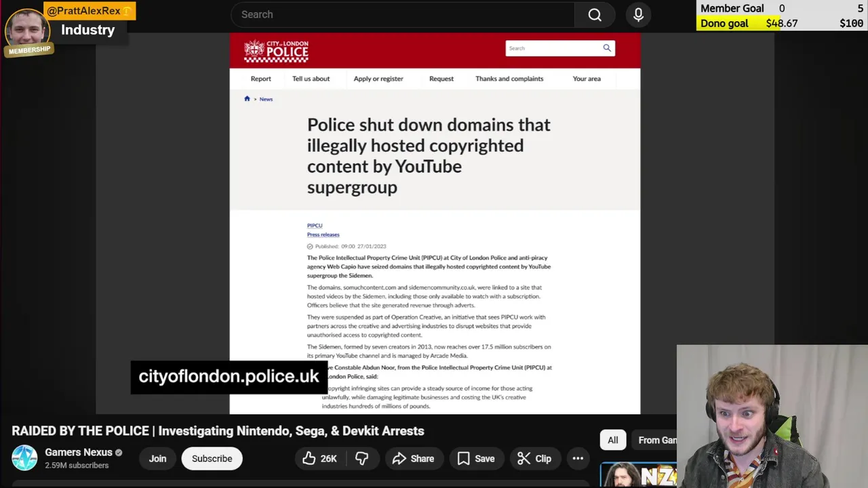Click the Clip scissors button
The height and width of the screenshot is (488, 868).
(534, 459)
